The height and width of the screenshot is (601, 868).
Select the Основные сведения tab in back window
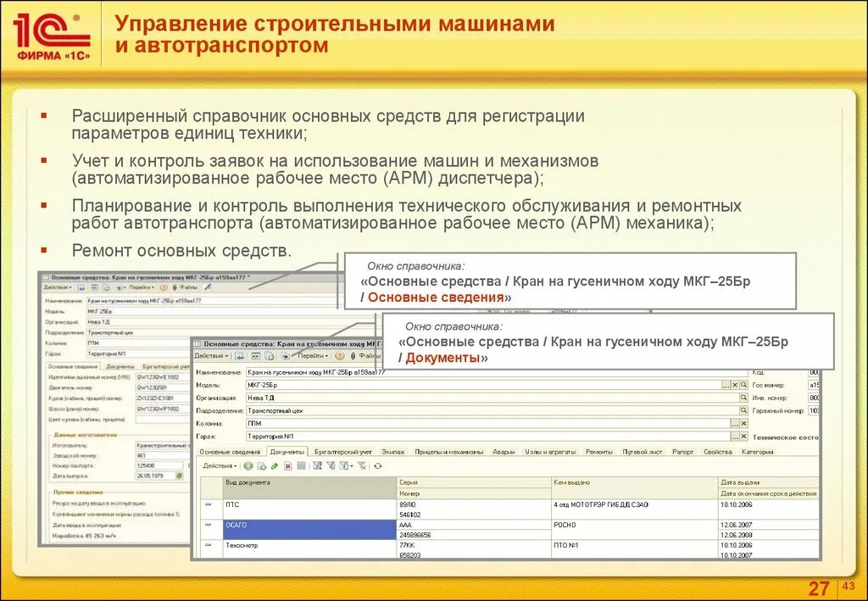point(73,366)
